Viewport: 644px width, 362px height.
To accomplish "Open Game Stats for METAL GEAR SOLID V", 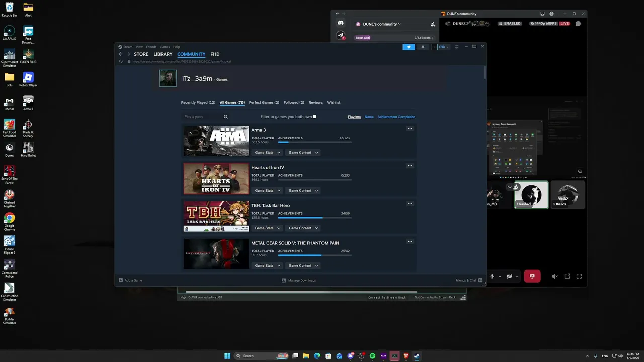I will 267,266.
